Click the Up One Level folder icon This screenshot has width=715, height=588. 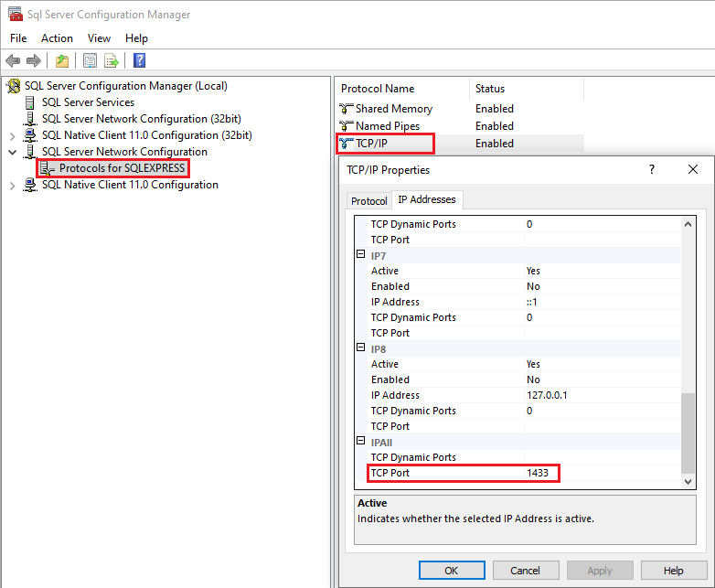click(x=62, y=60)
